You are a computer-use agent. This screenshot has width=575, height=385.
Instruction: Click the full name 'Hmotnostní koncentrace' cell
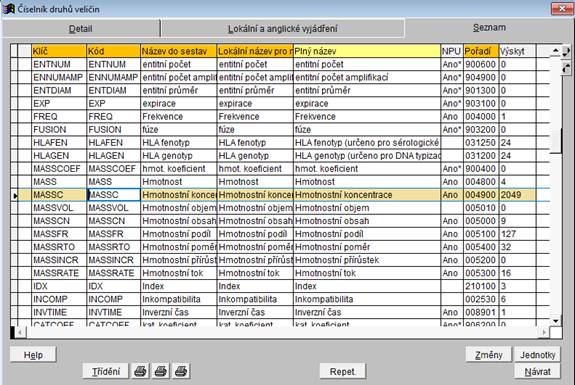pyautogui.click(x=367, y=195)
